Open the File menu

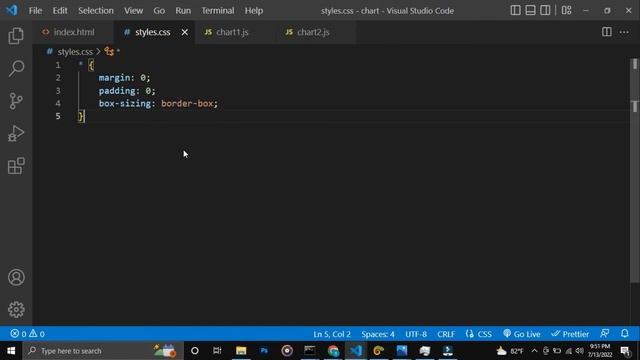point(35,11)
